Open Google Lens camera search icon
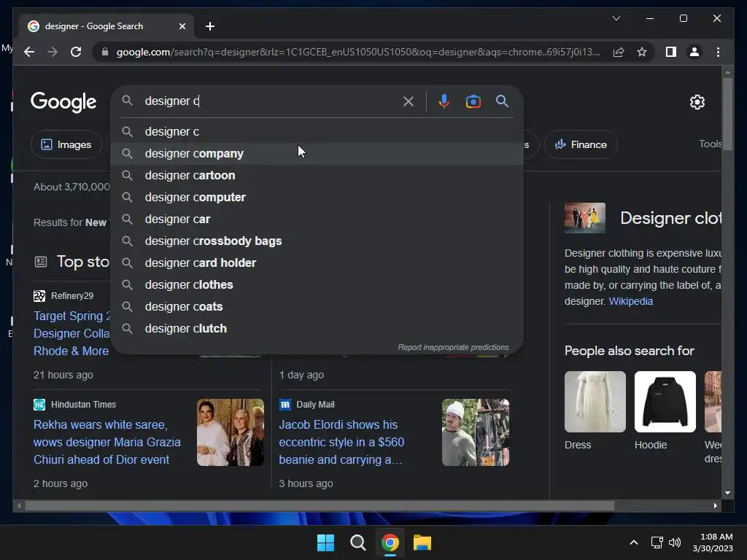This screenshot has width=747, height=560. [x=473, y=101]
